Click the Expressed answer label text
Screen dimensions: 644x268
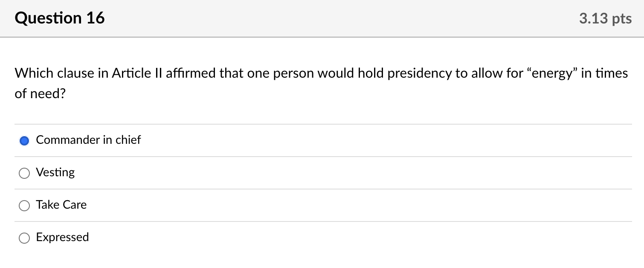62,237
